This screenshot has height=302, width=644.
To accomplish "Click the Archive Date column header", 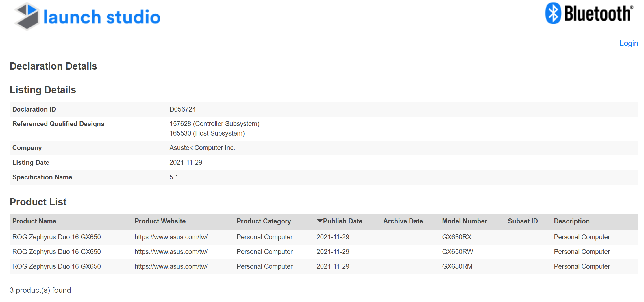I will (x=403, y=221).
